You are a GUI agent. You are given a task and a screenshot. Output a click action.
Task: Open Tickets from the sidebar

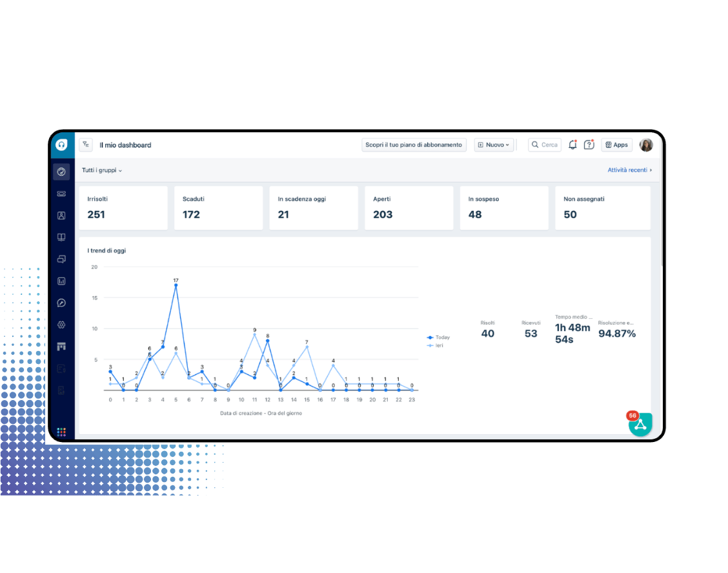[x=61, y=194]
